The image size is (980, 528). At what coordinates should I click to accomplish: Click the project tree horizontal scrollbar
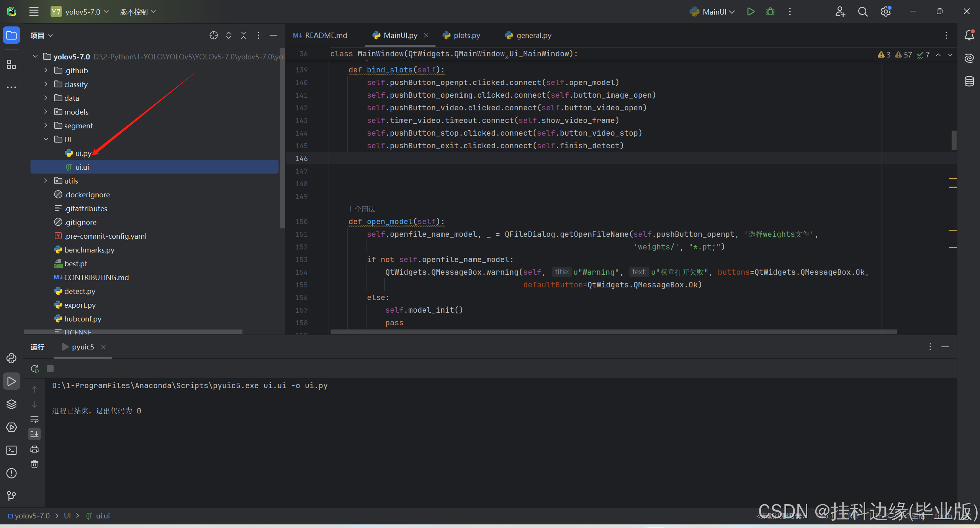coord(133,332)
